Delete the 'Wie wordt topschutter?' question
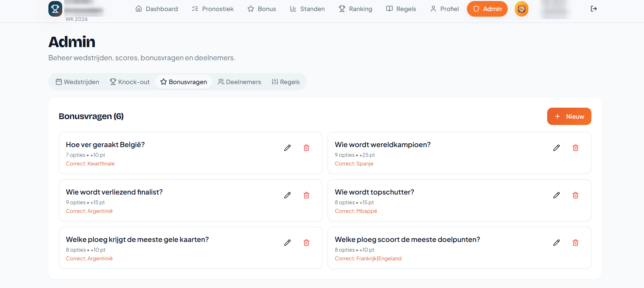 point(576,195)
